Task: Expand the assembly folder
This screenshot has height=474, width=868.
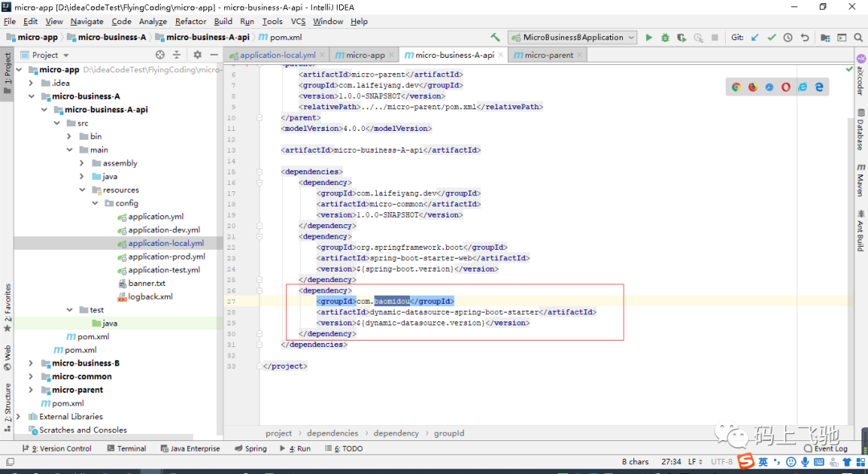Action: [82, 162]
